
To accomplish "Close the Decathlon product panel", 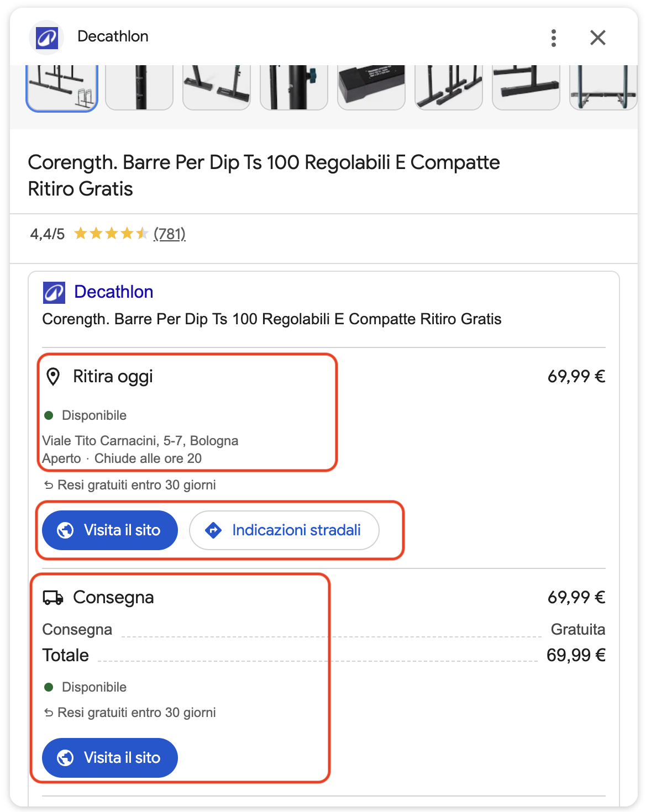I will (598, 38).
